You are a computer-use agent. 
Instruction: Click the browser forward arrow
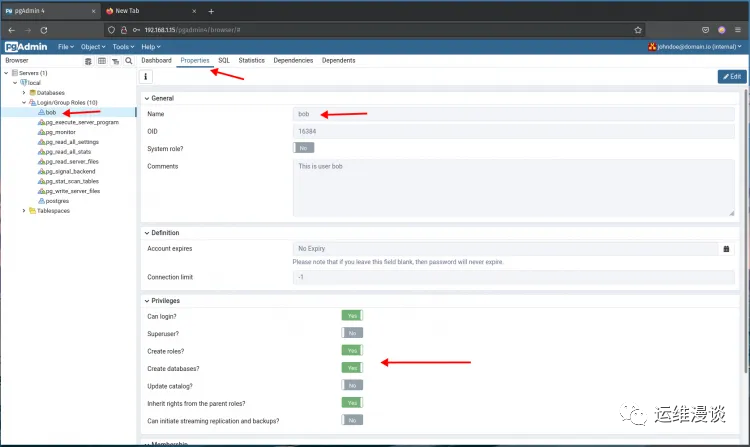28,30
